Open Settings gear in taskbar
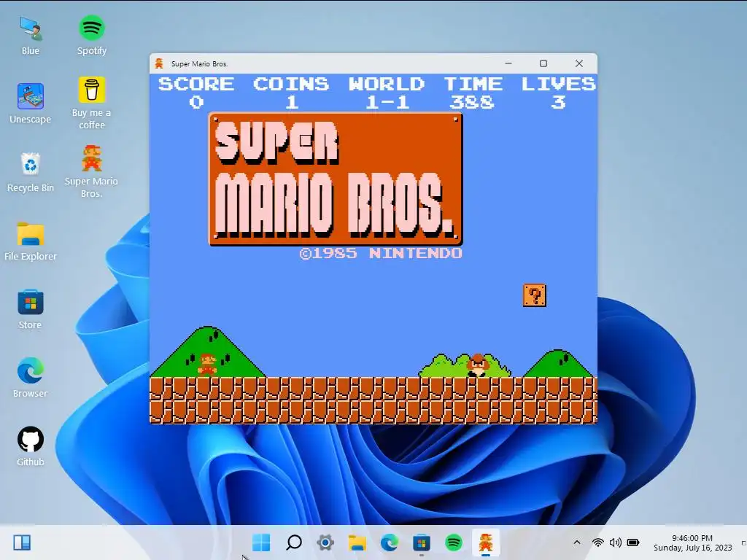The image size is (747, 560). (325, 542)
